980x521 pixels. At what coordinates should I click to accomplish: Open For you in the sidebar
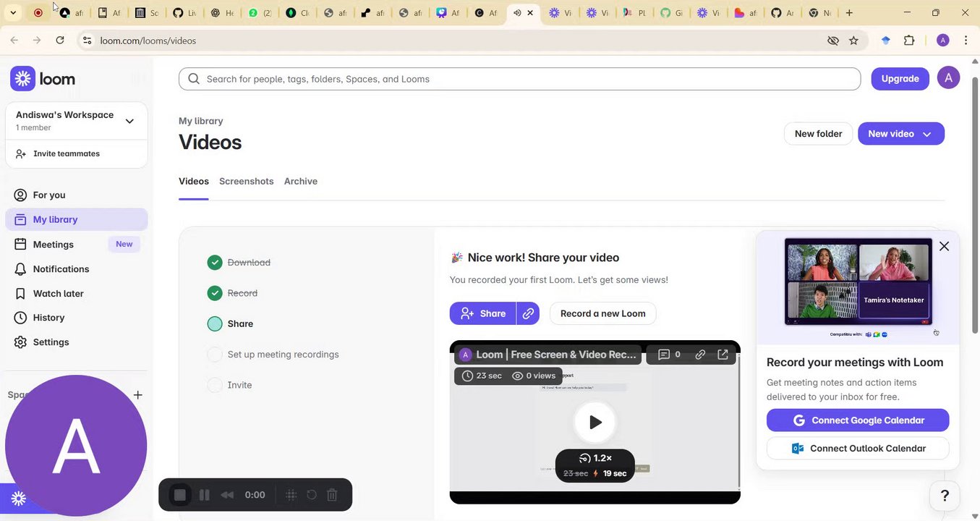[77, 195]
